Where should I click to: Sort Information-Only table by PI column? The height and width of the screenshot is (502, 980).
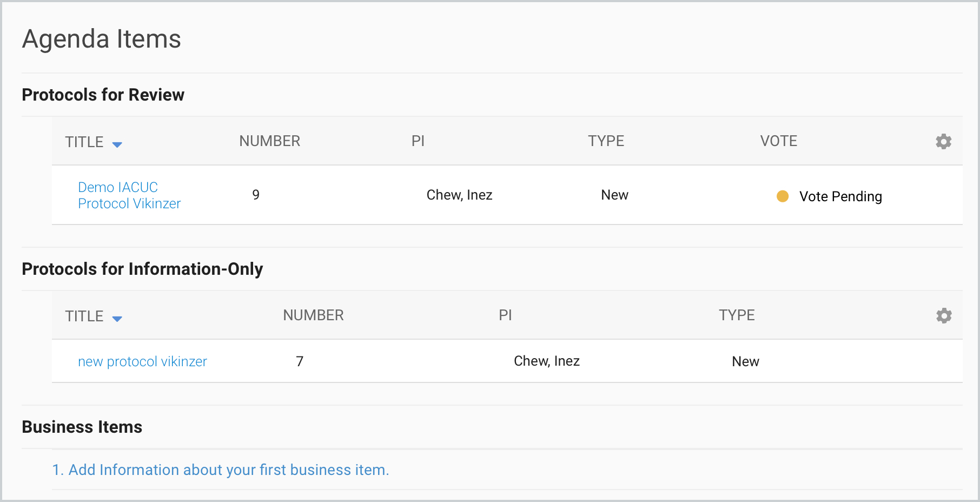505,315
